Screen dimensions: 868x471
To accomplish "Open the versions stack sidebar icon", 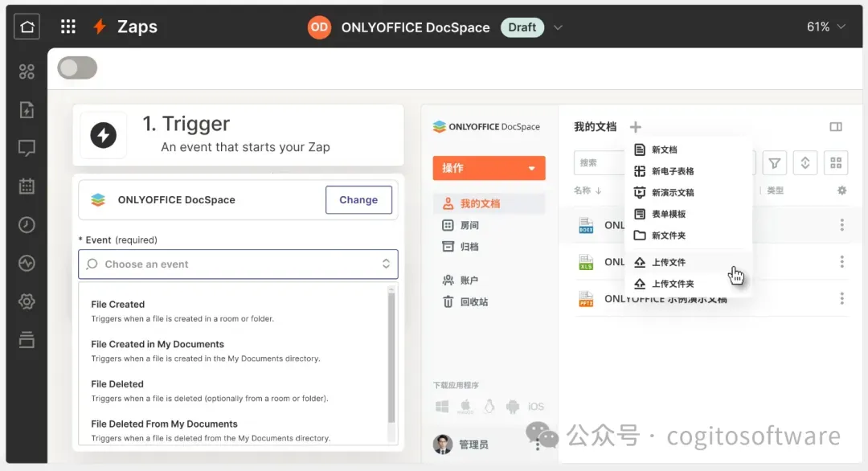I will click(x=27, y=339).
